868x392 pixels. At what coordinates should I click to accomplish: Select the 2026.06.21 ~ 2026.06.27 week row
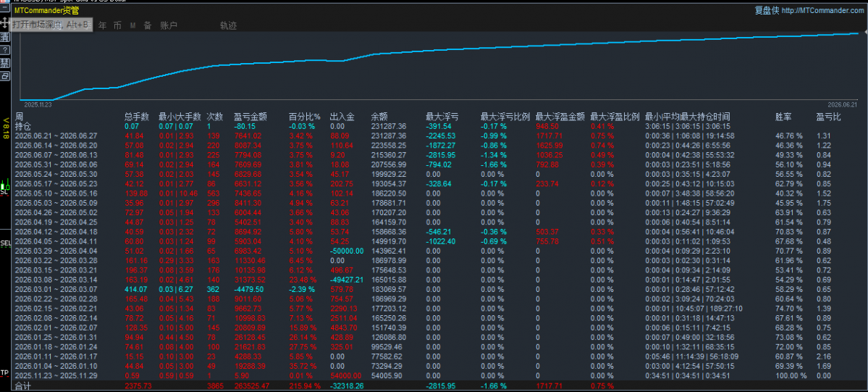(x=56, y=135)
